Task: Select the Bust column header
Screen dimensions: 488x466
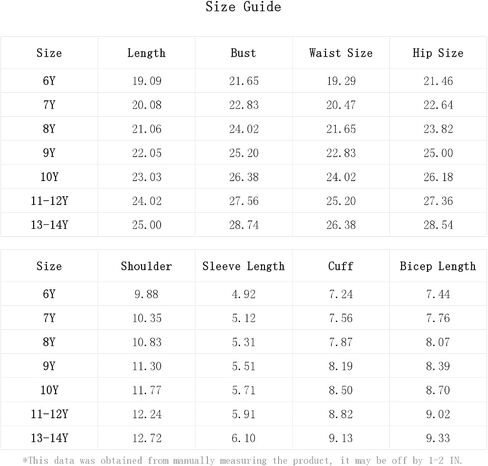Action: click(243, 53)
